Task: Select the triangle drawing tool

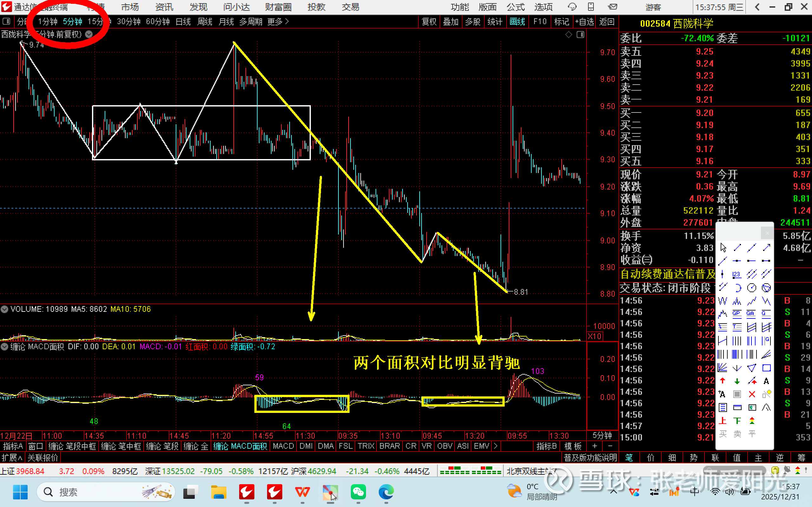Action: (x=752, y=368)
